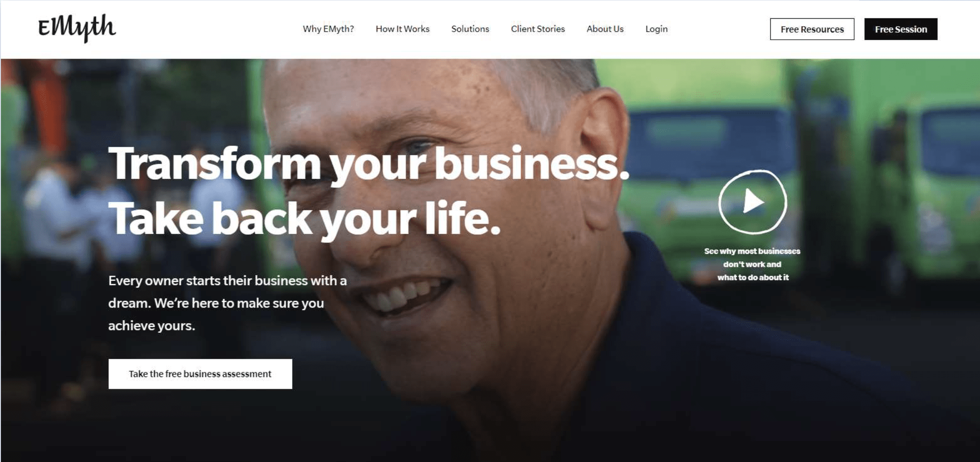Click the "Take back your life." headline line
The width and height of the screenshot is (980, 462).
[x=304, y=218]
